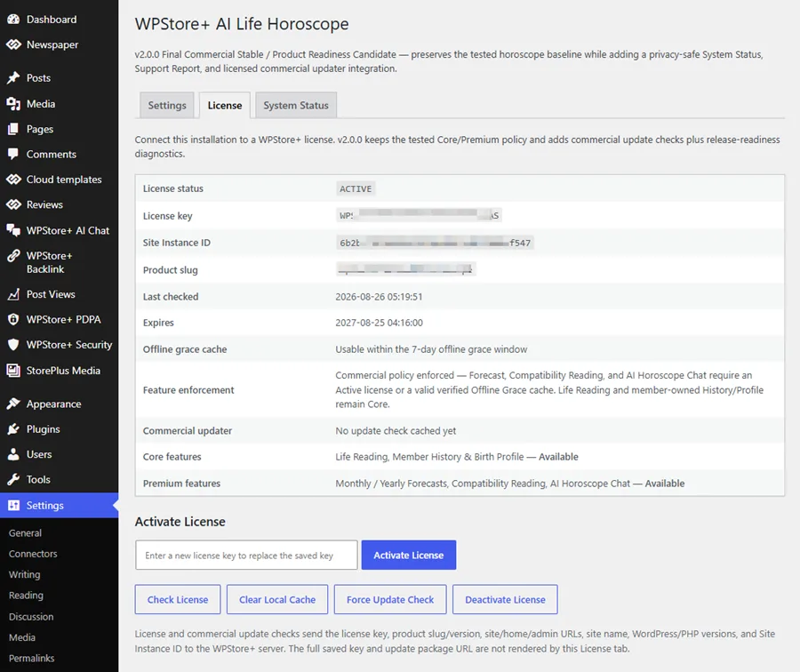
Task: Open Discussion settings submenu
Action: pyautogui.click(x=31, y=617)
